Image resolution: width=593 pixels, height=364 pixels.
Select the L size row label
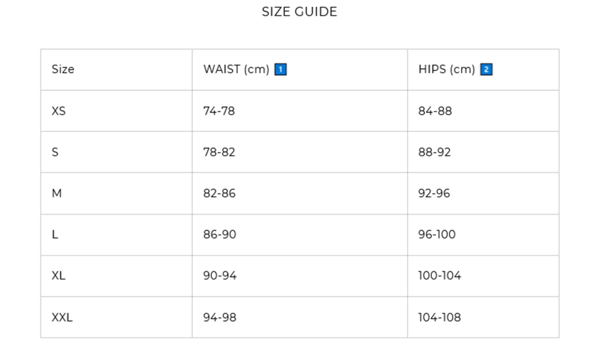55,234
